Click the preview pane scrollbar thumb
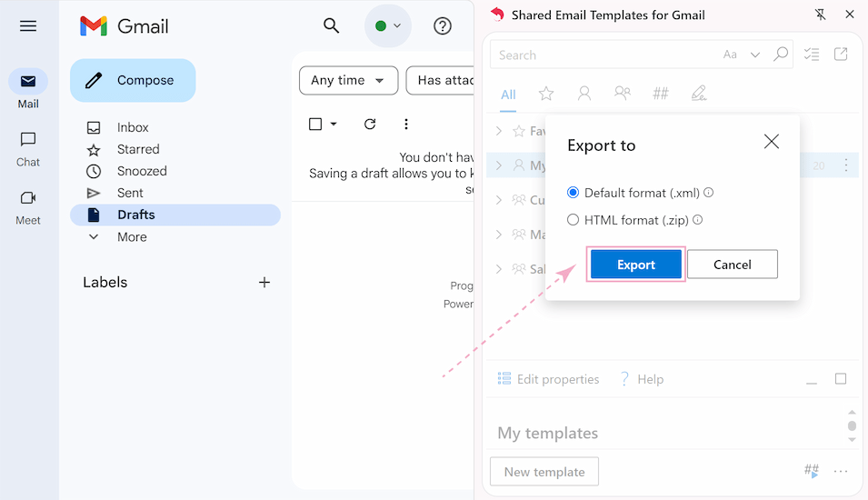The image size is (868, 500). [852, 425]
